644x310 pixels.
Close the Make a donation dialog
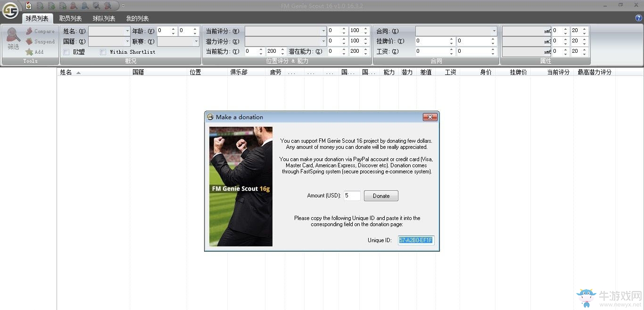pyautogui.click(x=429, y=117)
